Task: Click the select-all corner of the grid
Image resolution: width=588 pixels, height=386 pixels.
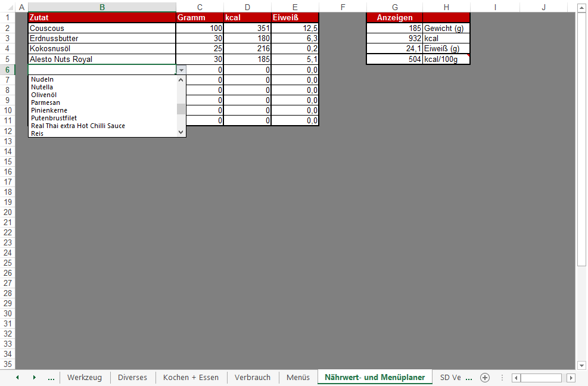Action: [x=7, y=7]
